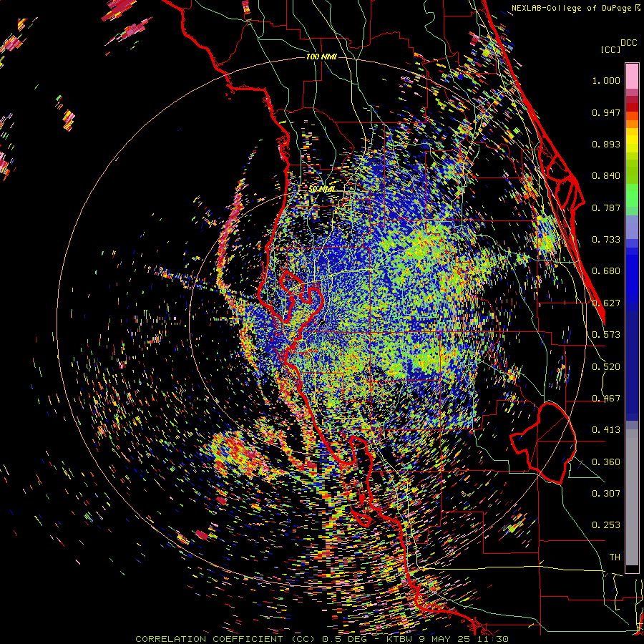644x644 pixels.
Task: Click the TH threshold label in the legend
Action: (x=615, y=557)
